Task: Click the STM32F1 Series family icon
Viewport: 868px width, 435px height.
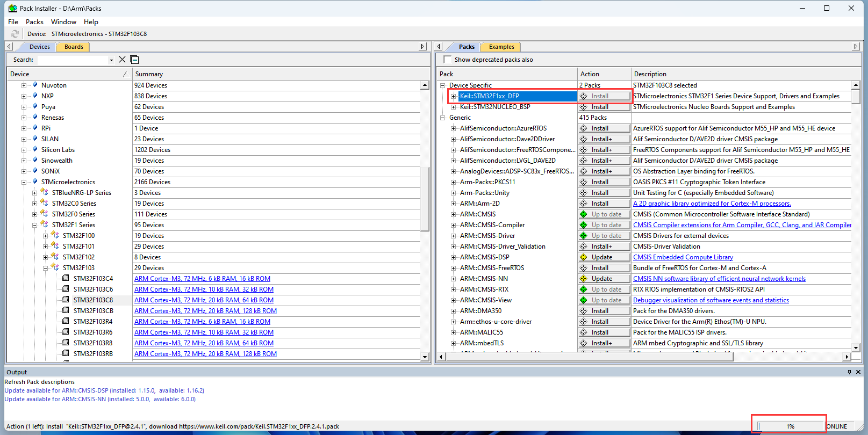Action: click(45, 224)
